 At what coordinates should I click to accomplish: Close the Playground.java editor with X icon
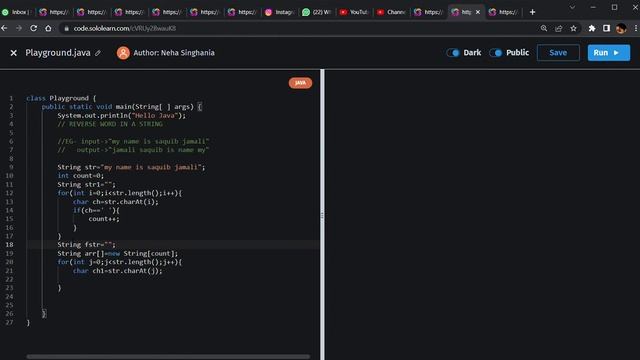click(13, 53)
